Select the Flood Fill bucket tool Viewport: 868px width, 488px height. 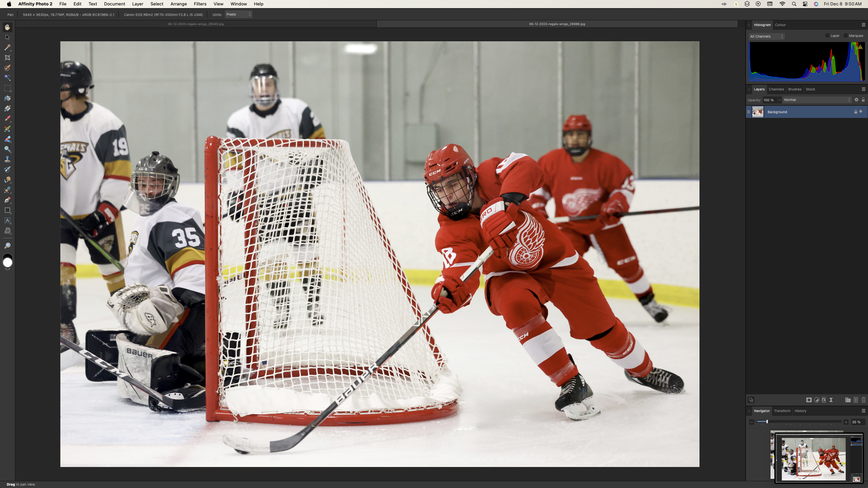[7, 99]
